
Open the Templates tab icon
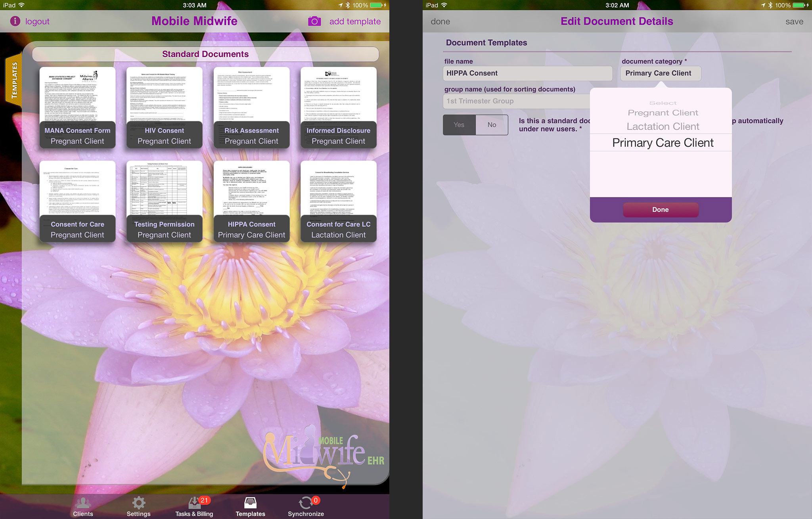pyautogui.click(x=250, y=503)
